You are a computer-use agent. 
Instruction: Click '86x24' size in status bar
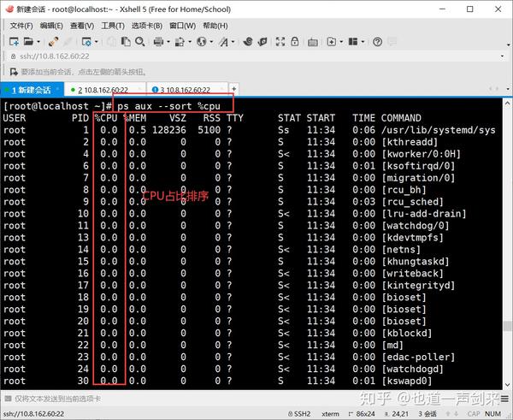click(362, 414)
